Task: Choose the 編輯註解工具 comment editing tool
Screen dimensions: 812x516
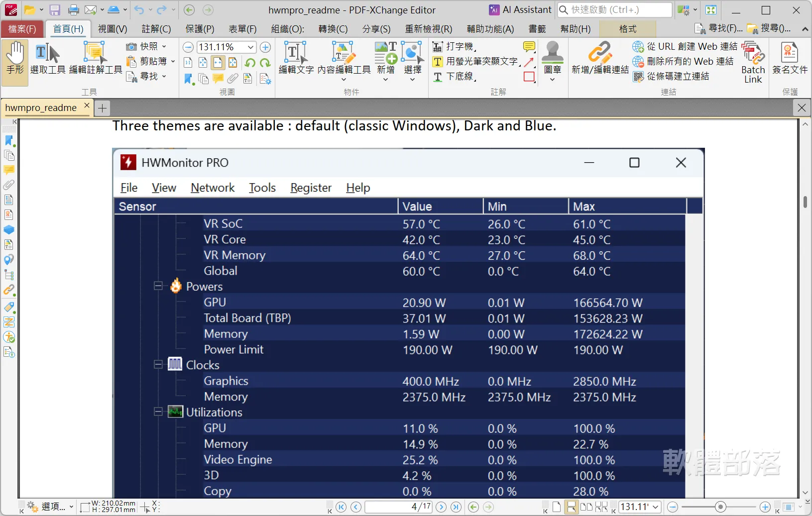Action: click(96, 59)
